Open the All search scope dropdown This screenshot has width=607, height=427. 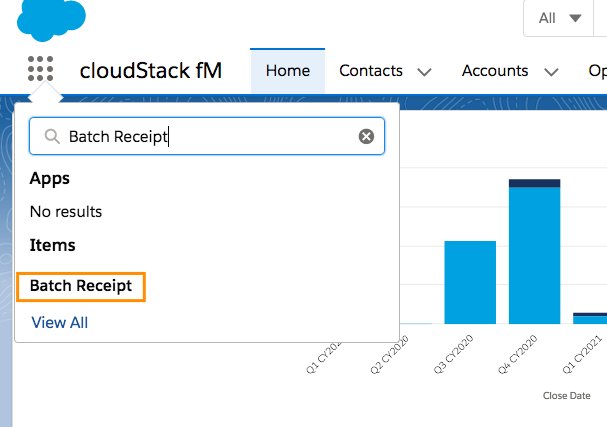(559, 18)
